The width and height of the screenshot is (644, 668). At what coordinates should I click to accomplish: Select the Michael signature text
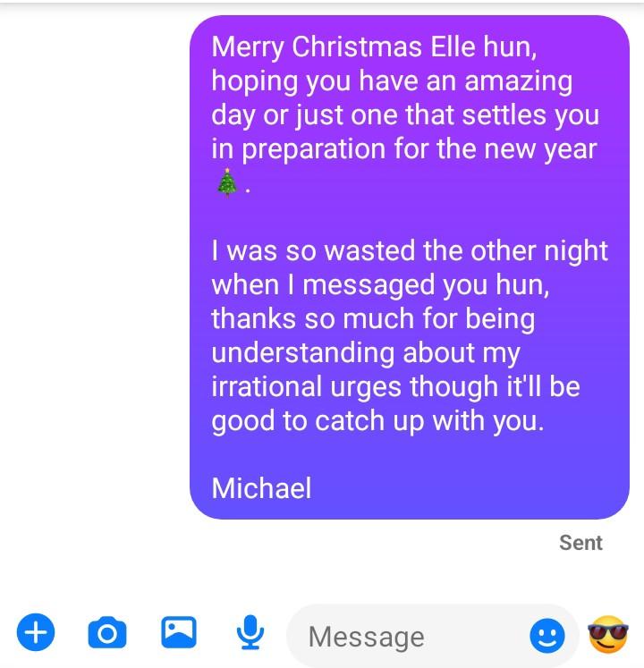point(261,487)
